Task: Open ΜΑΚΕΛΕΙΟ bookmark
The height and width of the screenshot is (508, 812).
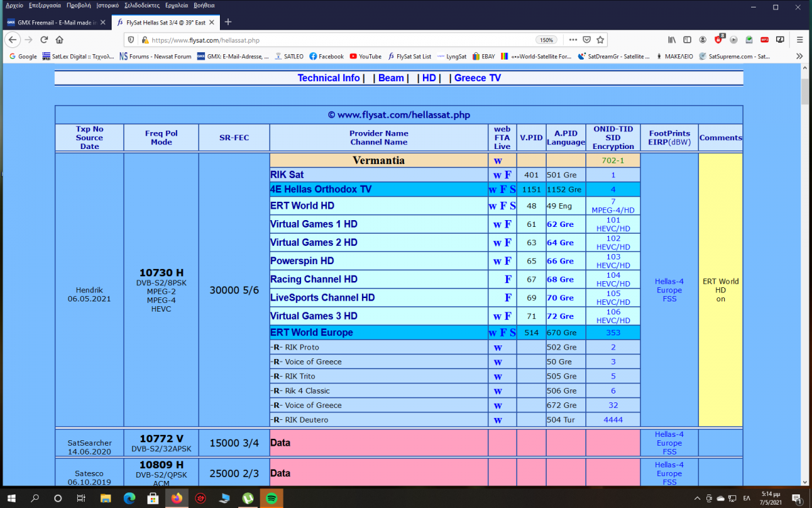Action: point(675,56)
